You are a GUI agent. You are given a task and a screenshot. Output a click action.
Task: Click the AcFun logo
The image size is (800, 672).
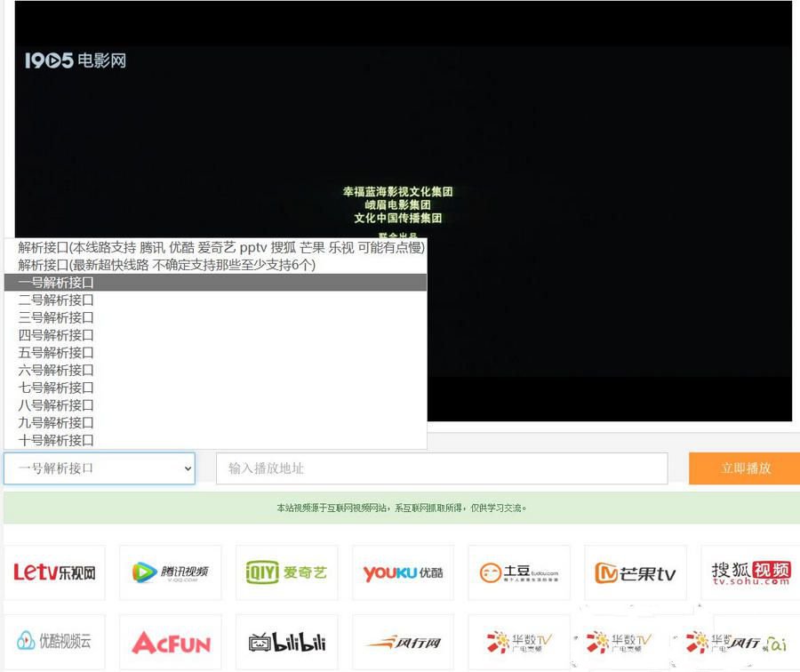pyautogui.click(x=171, y=642)
